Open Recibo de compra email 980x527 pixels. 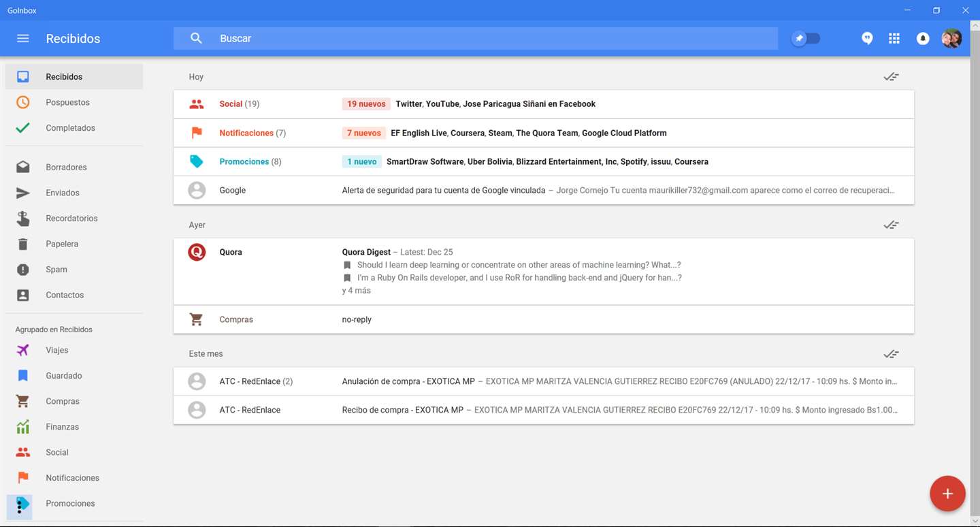[544, 410]
